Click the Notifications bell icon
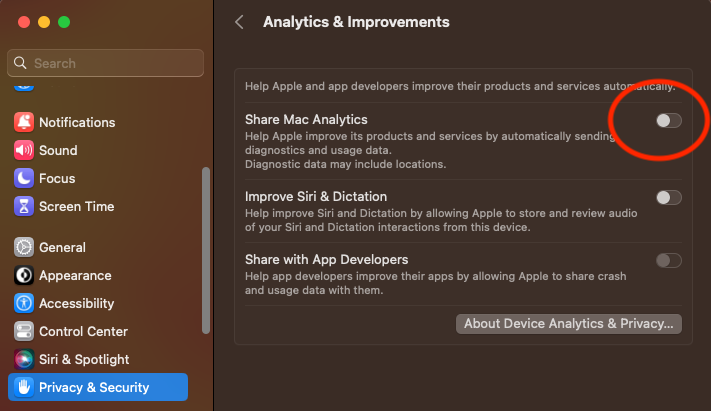The height and width of the screenshot is (411, 711). [x=24, y=122]
